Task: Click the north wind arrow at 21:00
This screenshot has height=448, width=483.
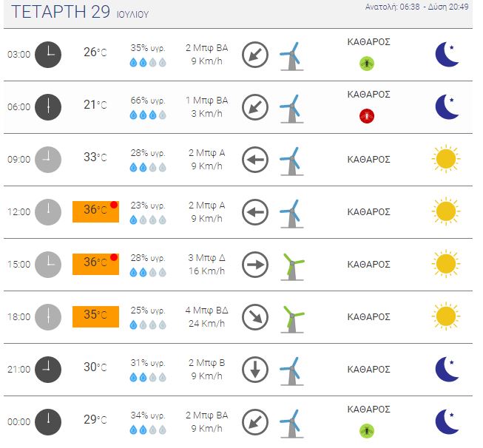Action: [x=255, y=370]
